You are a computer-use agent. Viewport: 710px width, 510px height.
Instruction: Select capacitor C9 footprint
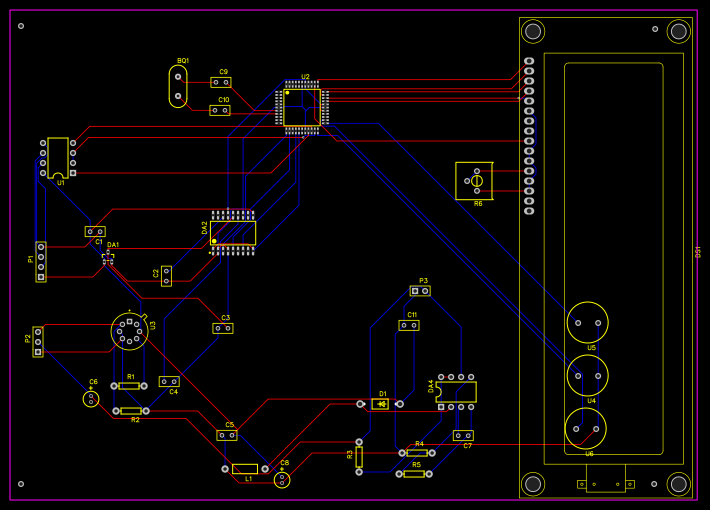tap(221, 82)
